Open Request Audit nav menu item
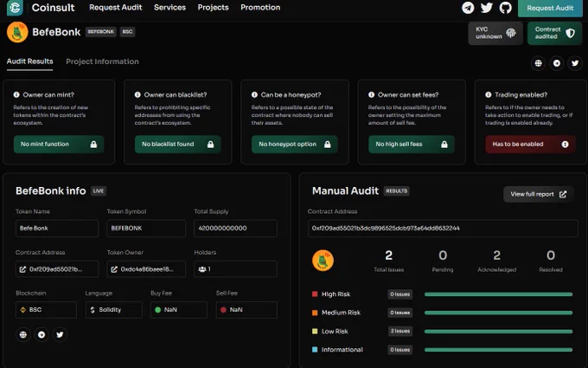This screenshot has width=588, height=368. pyautogui.click(x=116, y=8)
